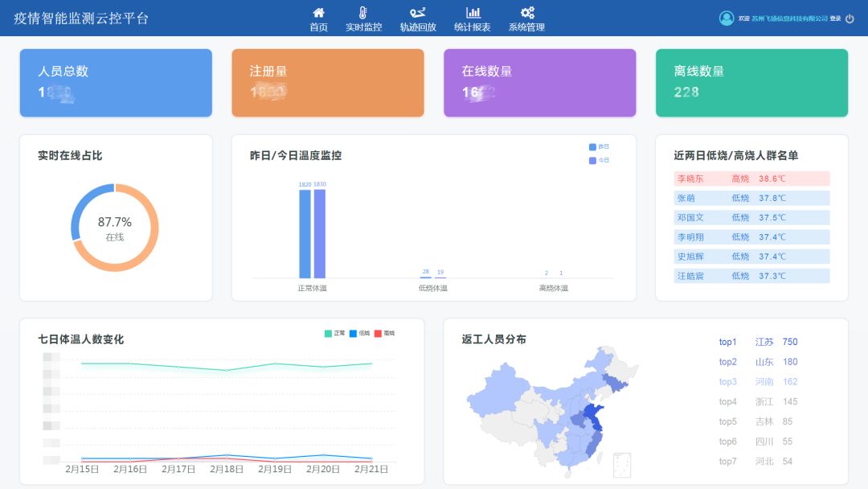Select the 实时监控 menu label

point(363,27)
